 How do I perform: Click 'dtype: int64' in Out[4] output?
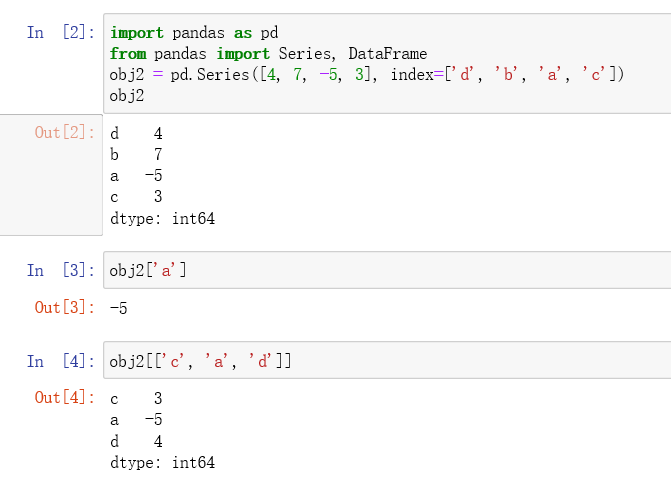click(x=162, y=463)
